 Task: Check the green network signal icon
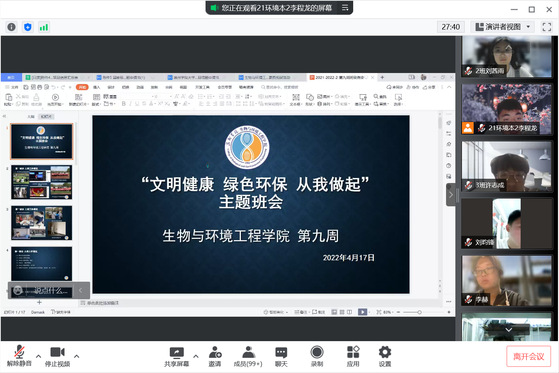click(x=44, y=27)
